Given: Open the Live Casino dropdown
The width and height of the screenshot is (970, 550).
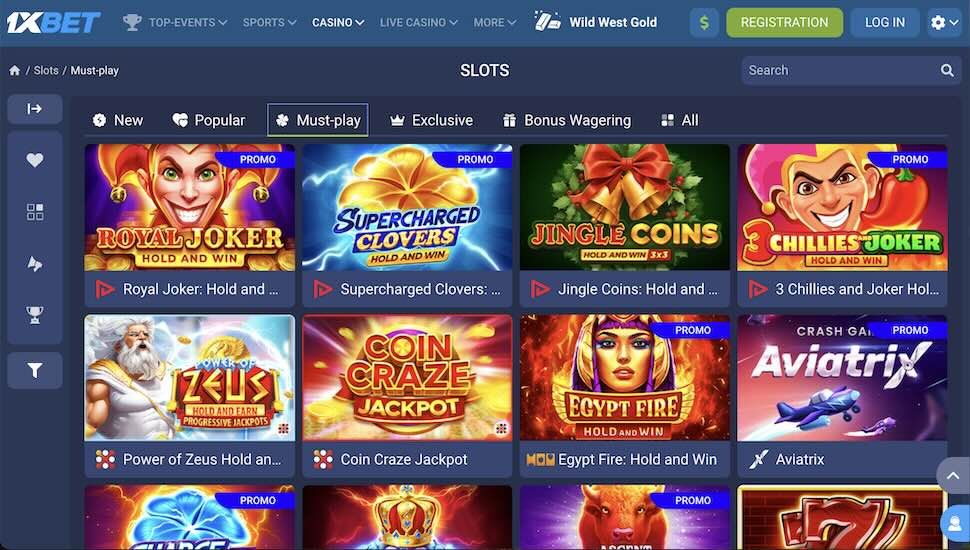Looking at the screenshot, I should click(419, 23).
